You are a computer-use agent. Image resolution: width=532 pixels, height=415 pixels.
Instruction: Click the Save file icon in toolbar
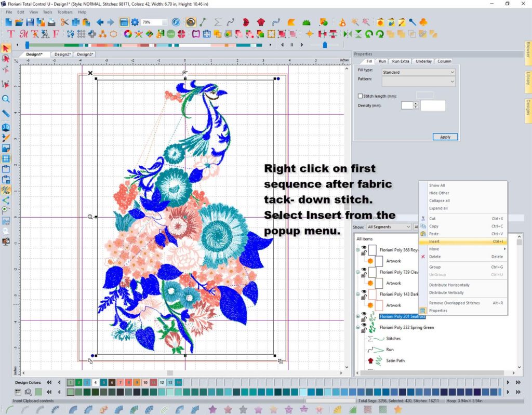pos(30,22)
